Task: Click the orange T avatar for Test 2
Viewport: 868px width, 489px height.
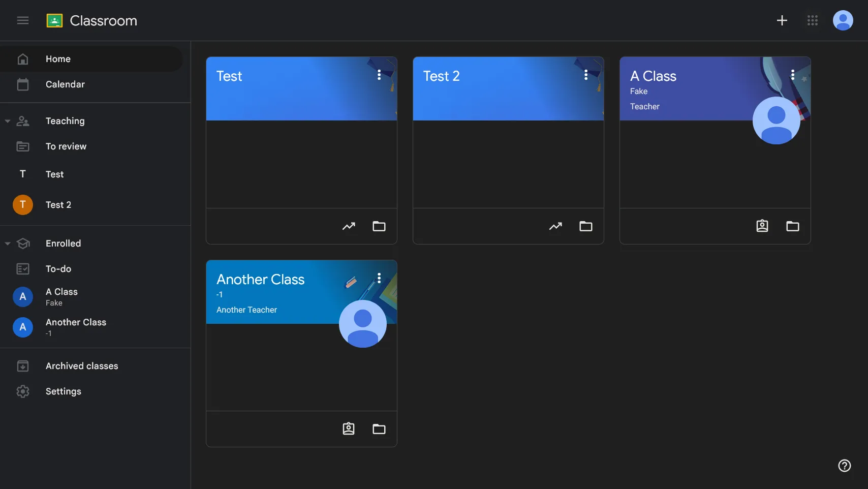Action: [23, 205]
